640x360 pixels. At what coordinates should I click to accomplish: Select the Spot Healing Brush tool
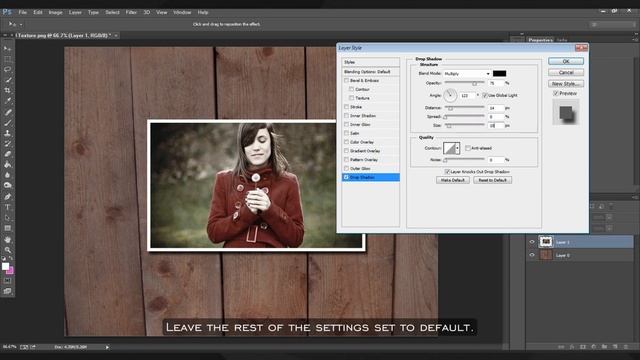[7, 112]
